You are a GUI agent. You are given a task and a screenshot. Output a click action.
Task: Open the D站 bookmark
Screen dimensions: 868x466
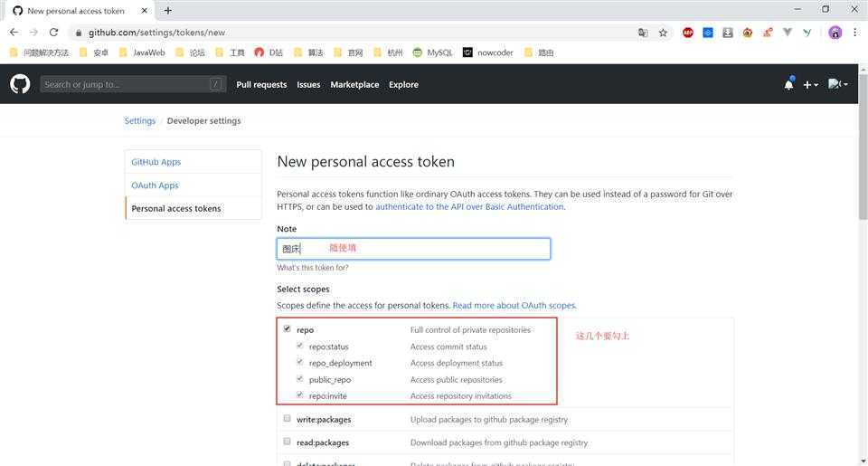pos(269,52)
